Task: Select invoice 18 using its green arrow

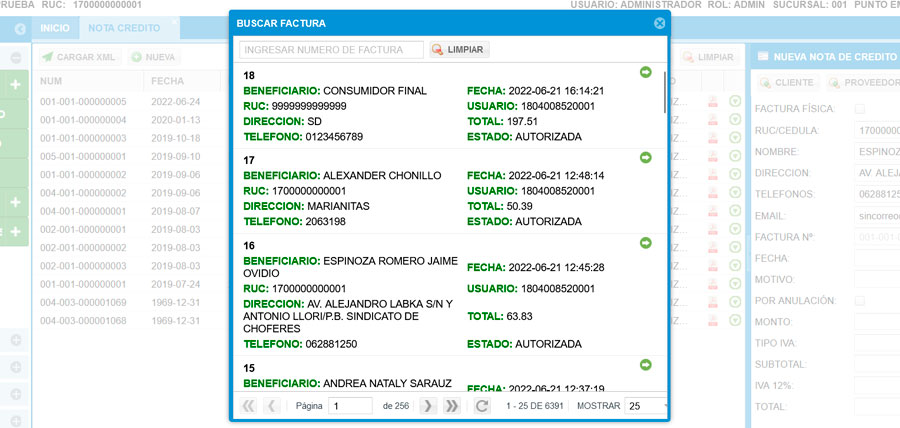Action: pos(645,72)
